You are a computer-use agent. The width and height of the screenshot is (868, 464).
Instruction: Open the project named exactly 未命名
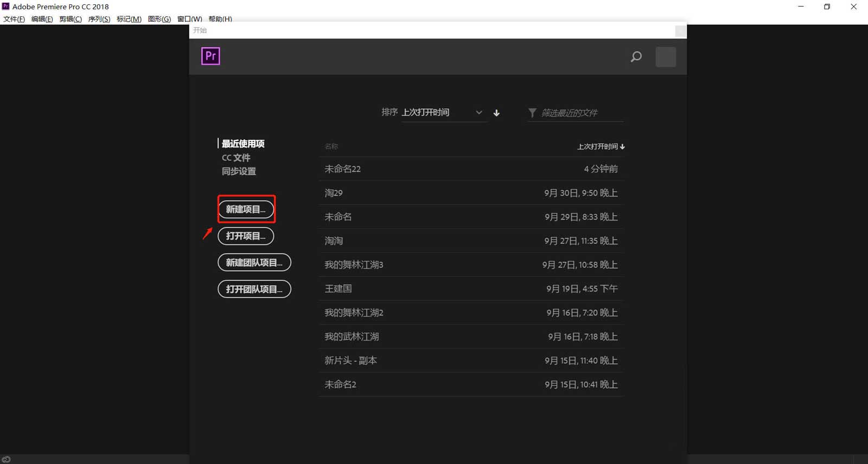(x=471, y=217)
